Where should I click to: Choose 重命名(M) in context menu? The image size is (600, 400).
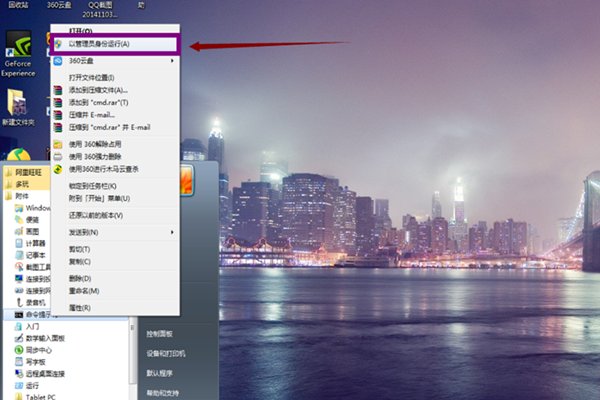(84, 291)
